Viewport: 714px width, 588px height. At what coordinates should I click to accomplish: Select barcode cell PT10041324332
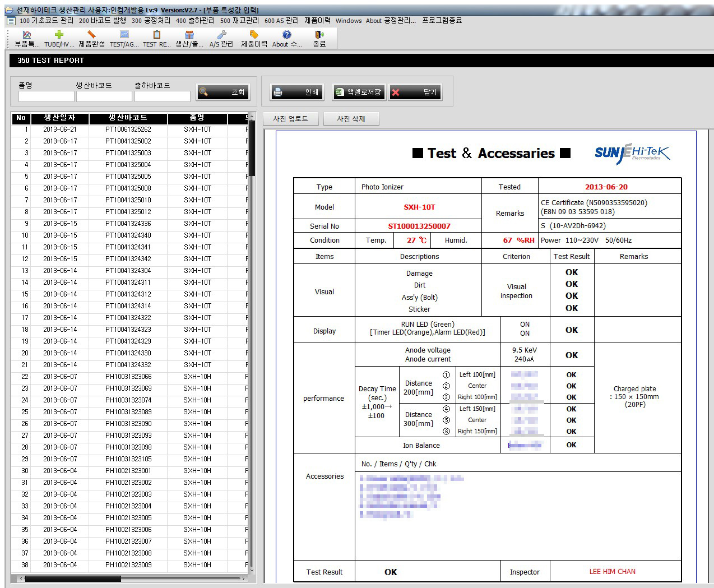coord(128,365)
